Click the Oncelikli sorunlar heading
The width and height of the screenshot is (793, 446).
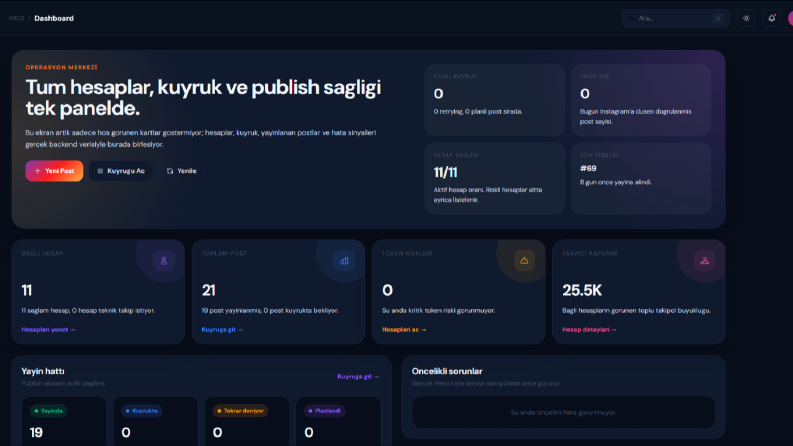(x=447, y=371)
